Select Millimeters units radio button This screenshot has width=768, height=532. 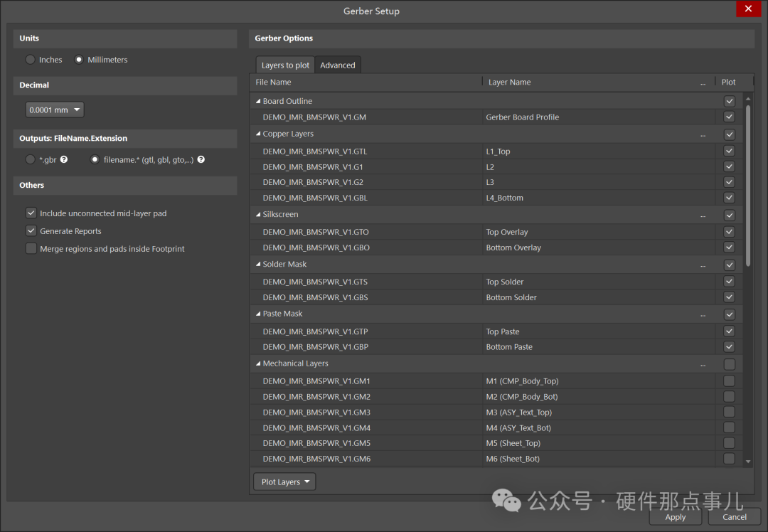[78, 59]
